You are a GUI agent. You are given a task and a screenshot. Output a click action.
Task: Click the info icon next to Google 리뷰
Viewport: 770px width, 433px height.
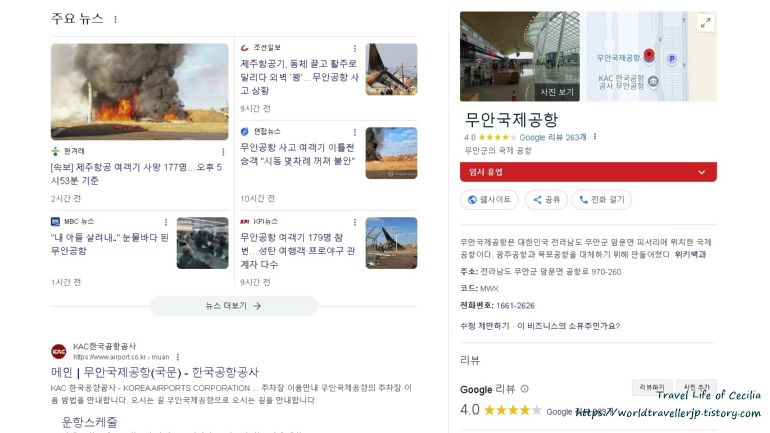pos(524,389)
